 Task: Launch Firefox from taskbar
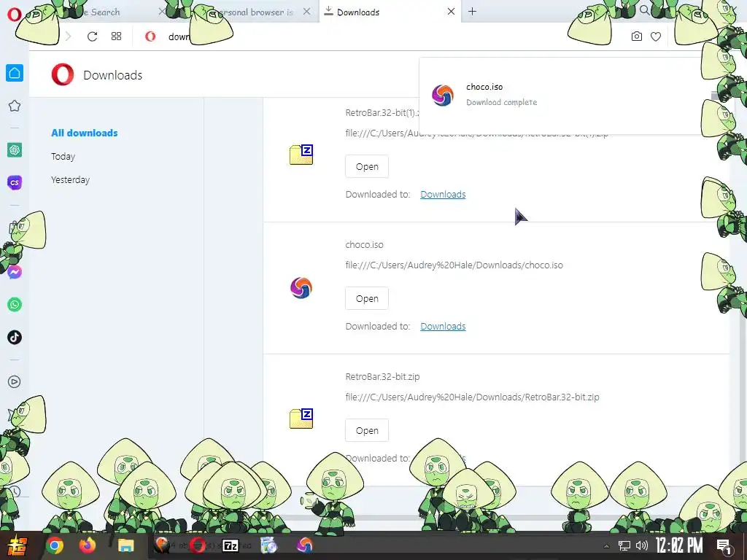point(88,545)
